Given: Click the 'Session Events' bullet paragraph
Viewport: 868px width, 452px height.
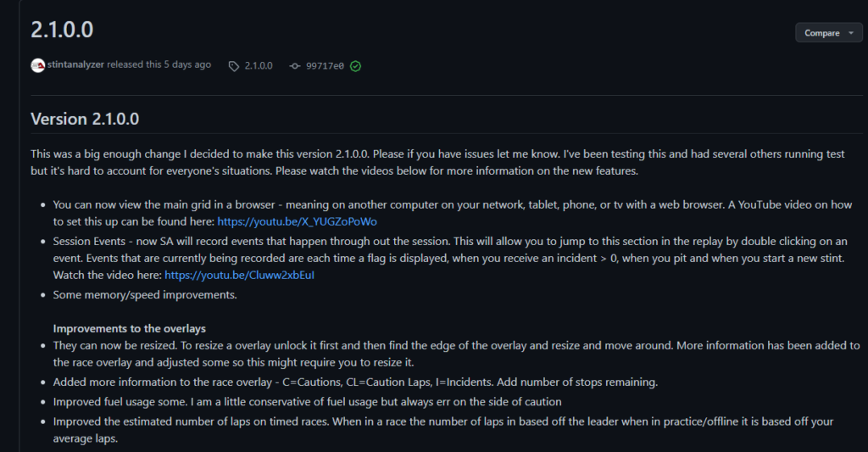Looking at the screenshot, I should [x=451, y=258].
